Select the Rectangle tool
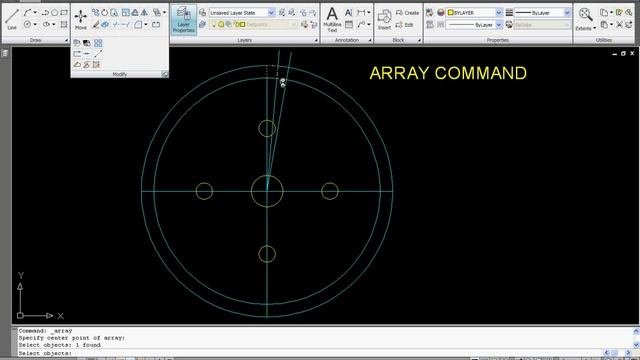Viewport: 640px width, 360px height. pos(64,13)
